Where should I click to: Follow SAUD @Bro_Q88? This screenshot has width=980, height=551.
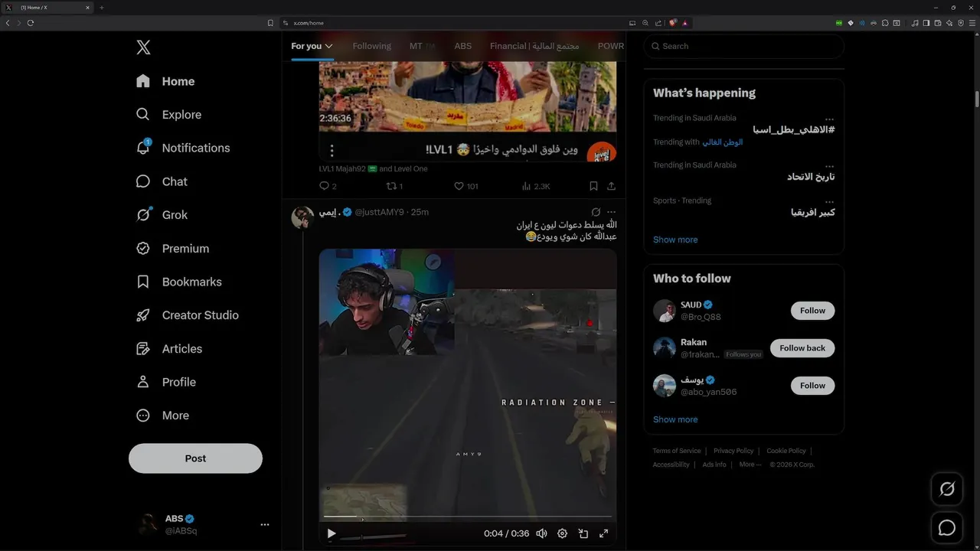812,311
